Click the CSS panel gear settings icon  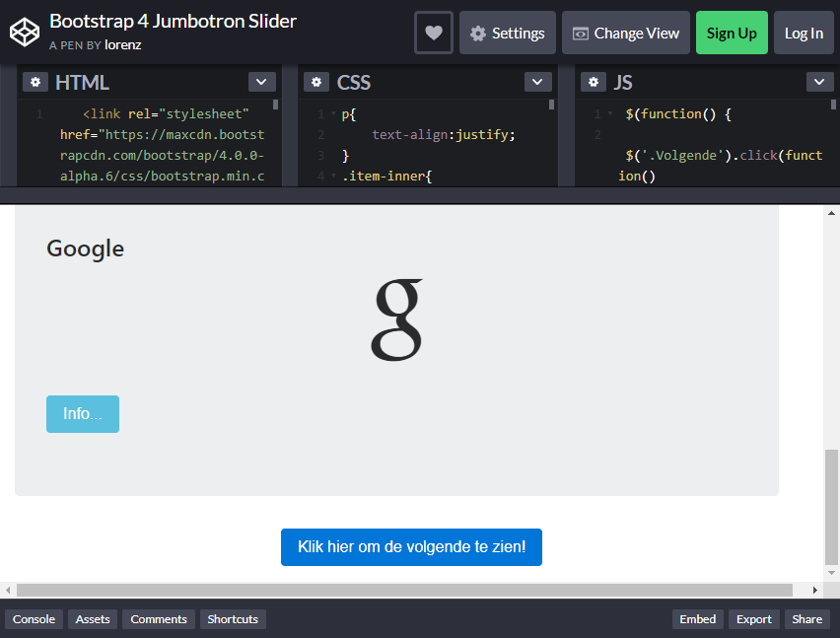coord(316,82)
